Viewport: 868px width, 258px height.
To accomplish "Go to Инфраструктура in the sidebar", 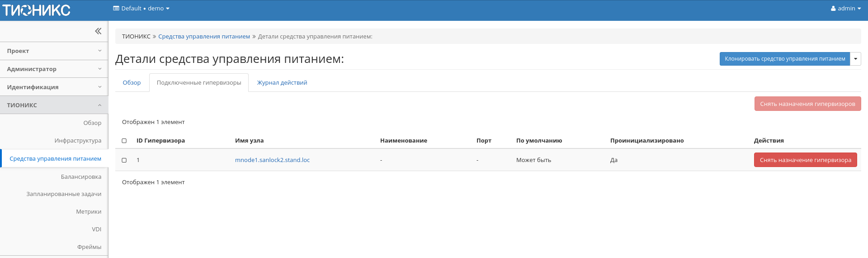I will (x=78, y=141).
